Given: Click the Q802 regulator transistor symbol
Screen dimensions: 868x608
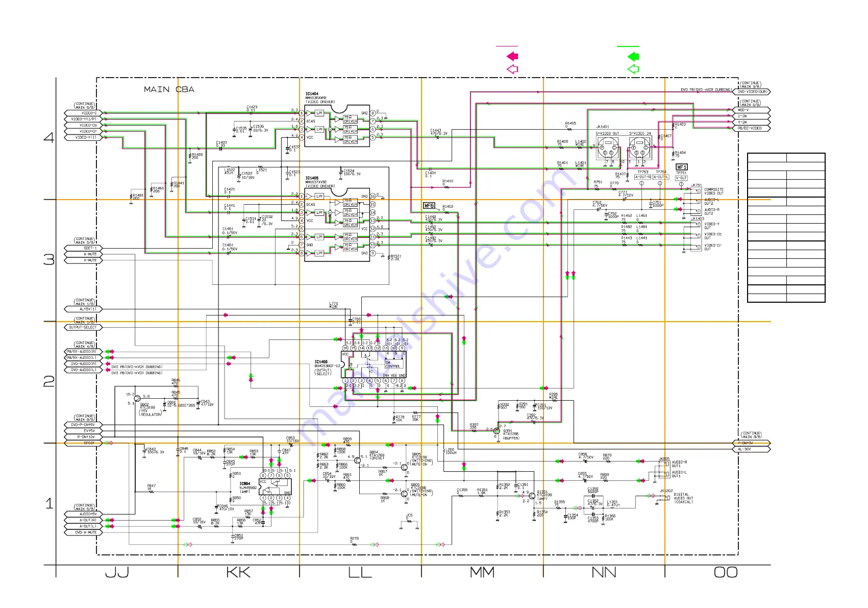Looking at the screenshot, I should point(137,398).
